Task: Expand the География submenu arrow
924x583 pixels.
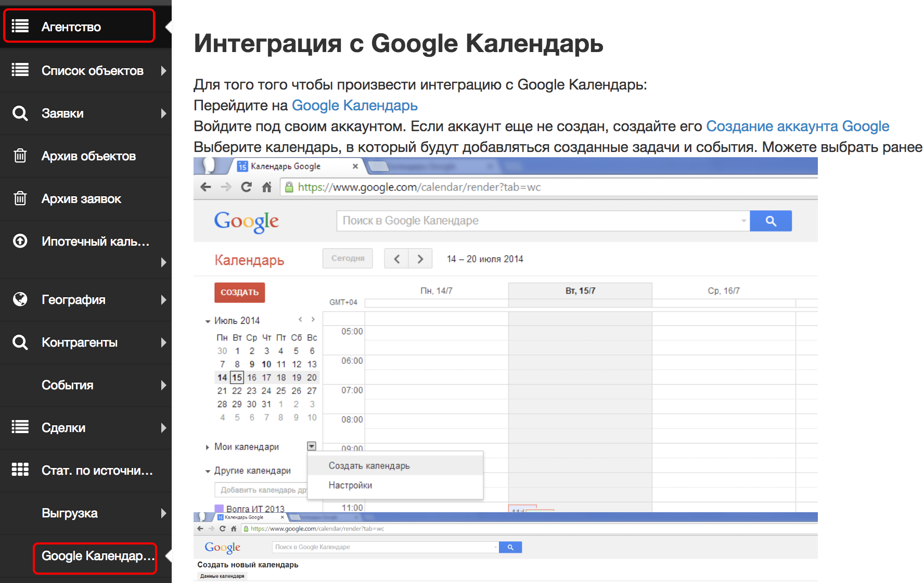Action: (163, 299)
